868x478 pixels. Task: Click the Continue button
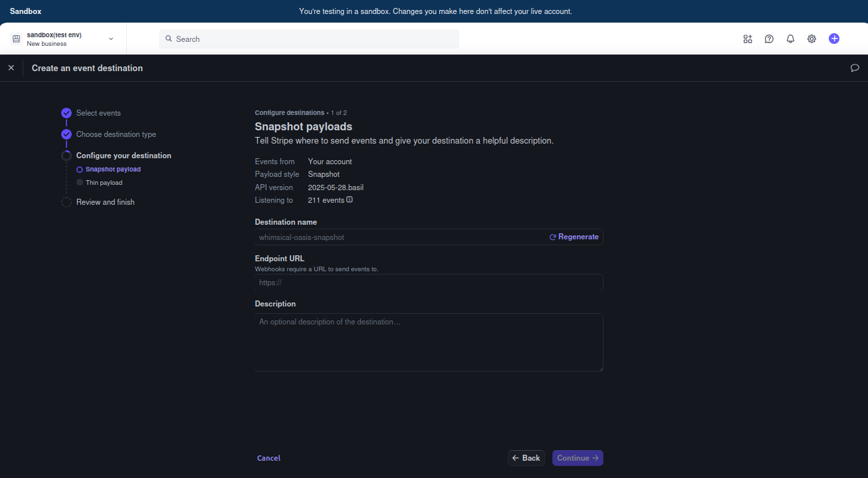[577, 457]
